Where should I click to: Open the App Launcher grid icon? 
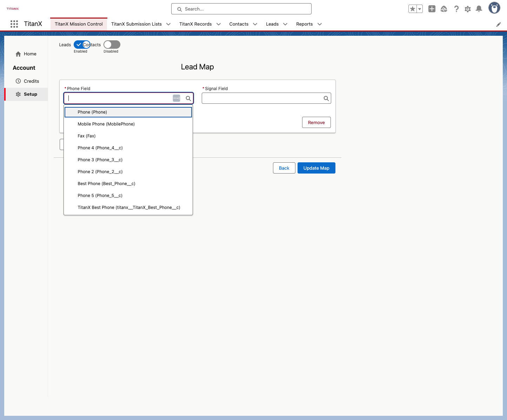coord(14,24)
